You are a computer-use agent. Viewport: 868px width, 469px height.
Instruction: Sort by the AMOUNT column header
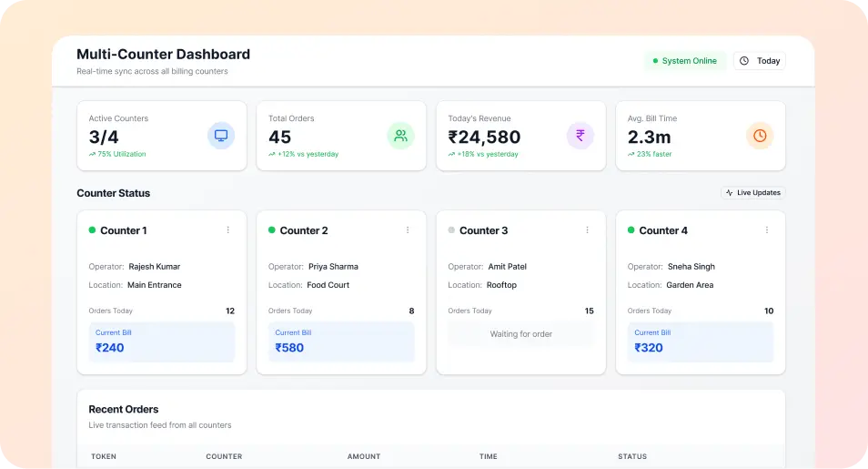point(364,456)
